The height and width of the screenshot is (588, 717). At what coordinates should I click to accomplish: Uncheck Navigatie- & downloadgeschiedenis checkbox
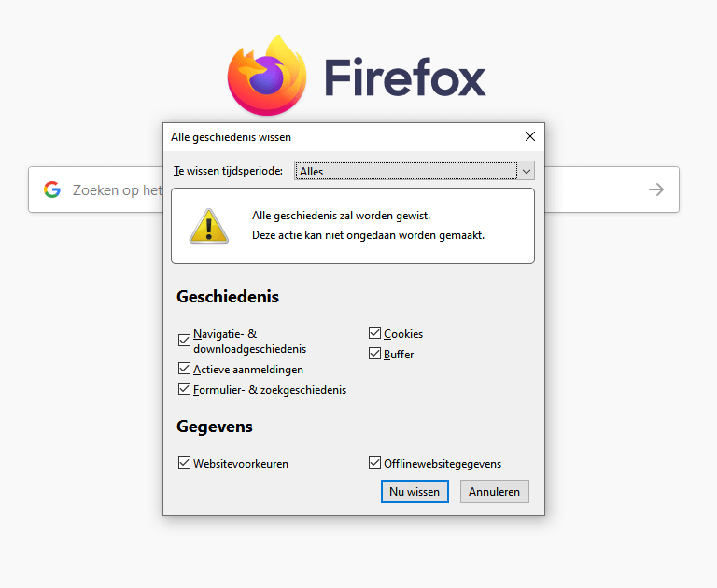click(184, 340)
